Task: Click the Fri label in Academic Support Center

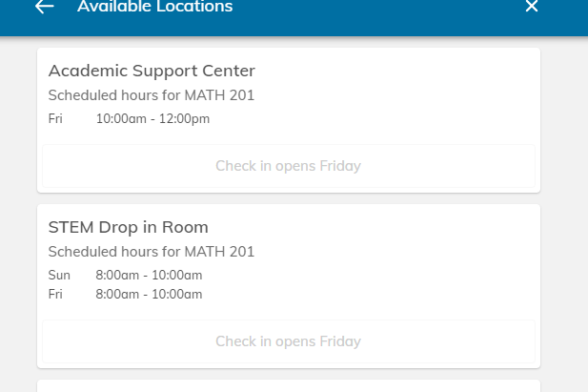Action: [55, 119]
